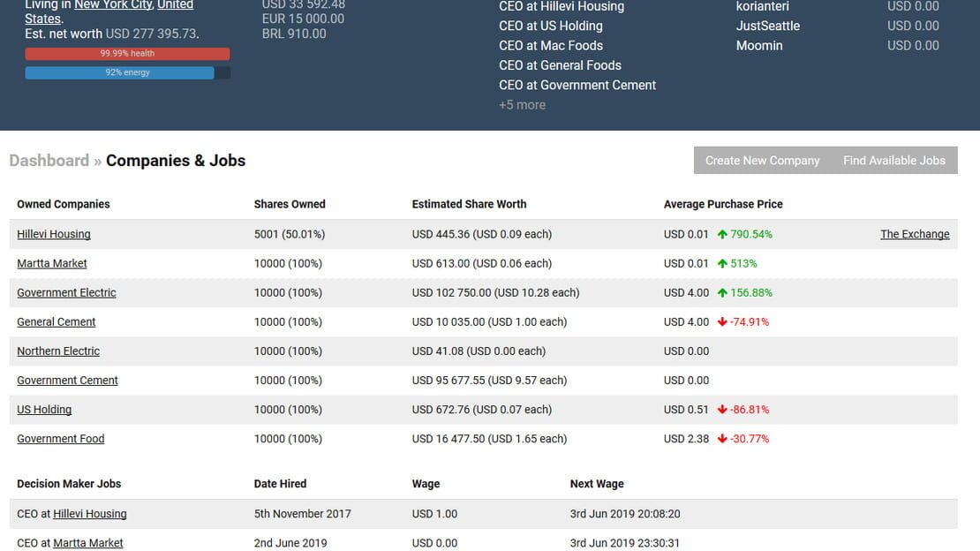Viewport: 980px width, 551px height.
Task: Open Hillevi Housing in Owned Companies
Action: click(54, 234)
